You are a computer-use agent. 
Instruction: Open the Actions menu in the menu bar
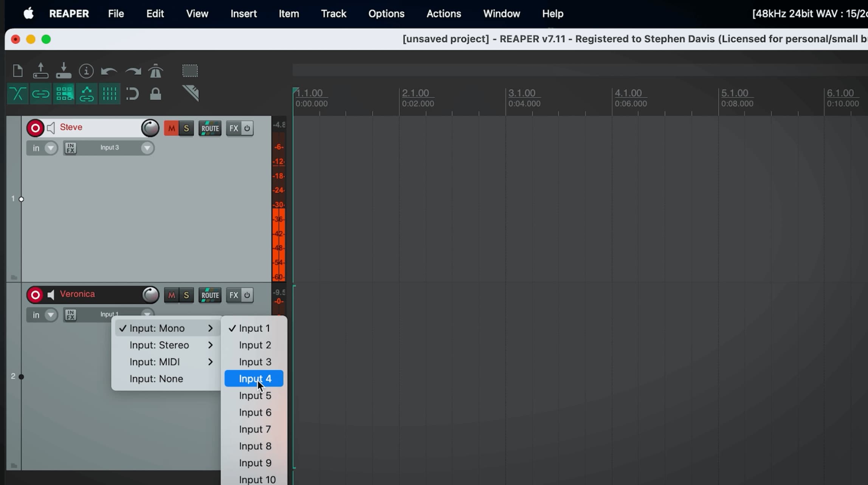[x=444, y=14]
